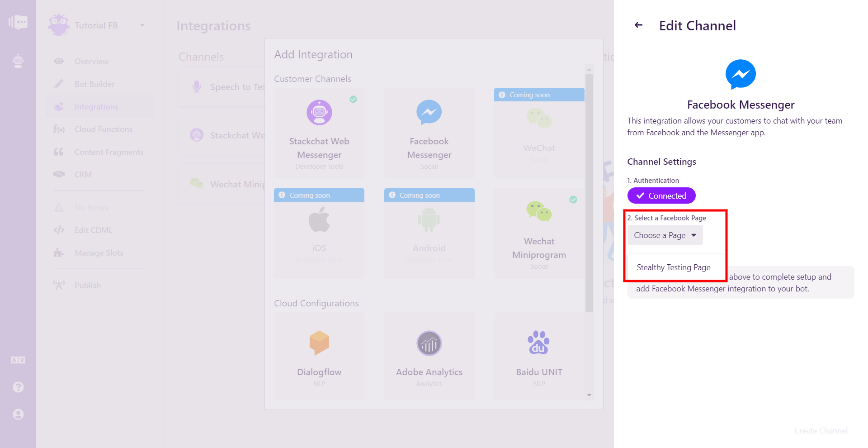
Task: Click the Android coming soon card
Action: coord(429,234)
